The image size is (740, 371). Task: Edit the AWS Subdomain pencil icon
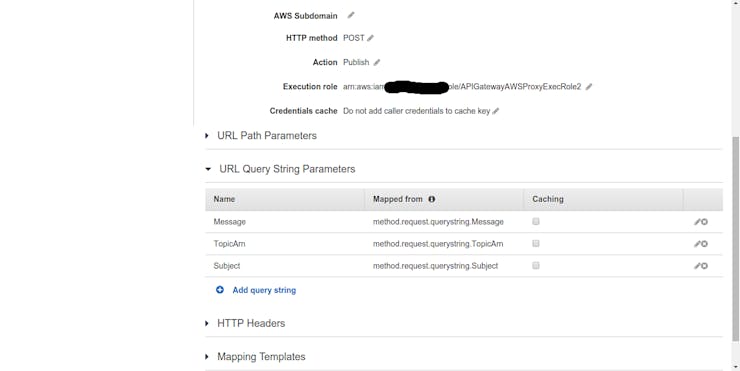click(351, 15)
